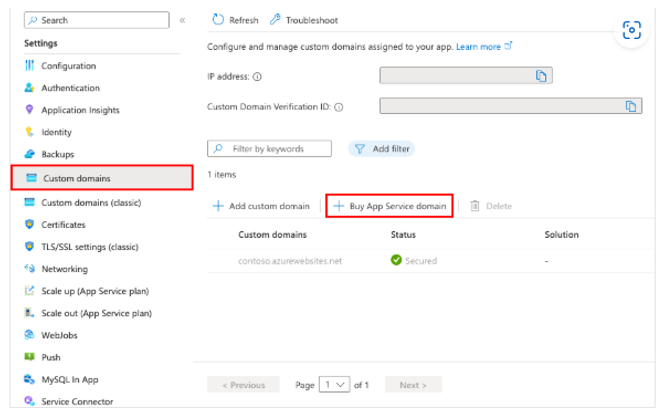Click the Refresh icon in toolbar

click(x=218, y=20)
